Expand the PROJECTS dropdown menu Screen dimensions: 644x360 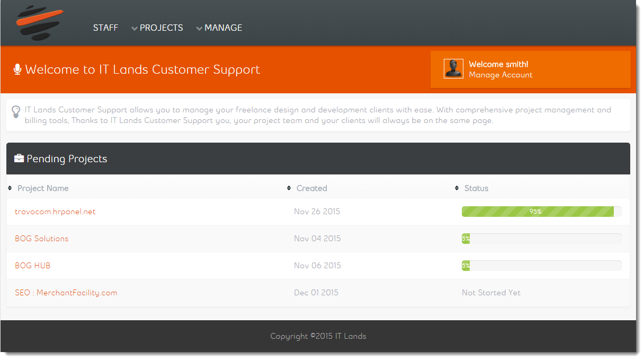(157, 28)
